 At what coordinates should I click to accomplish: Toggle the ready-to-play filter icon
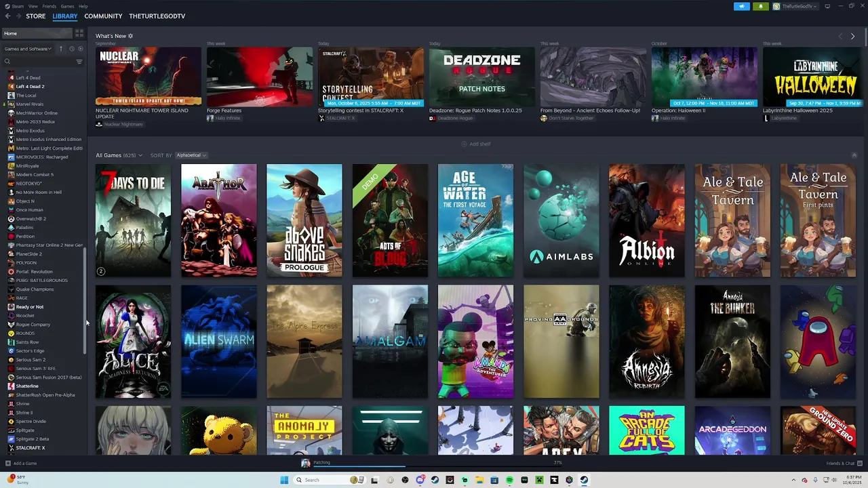81,49
